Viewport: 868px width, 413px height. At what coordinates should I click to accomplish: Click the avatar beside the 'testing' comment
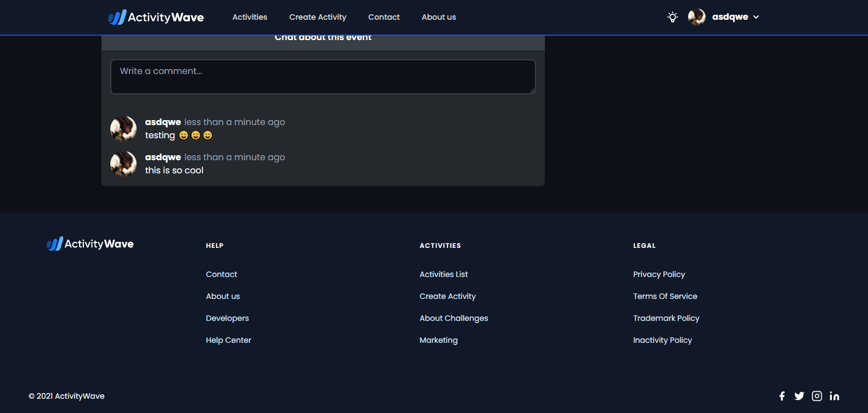point(123,129)
